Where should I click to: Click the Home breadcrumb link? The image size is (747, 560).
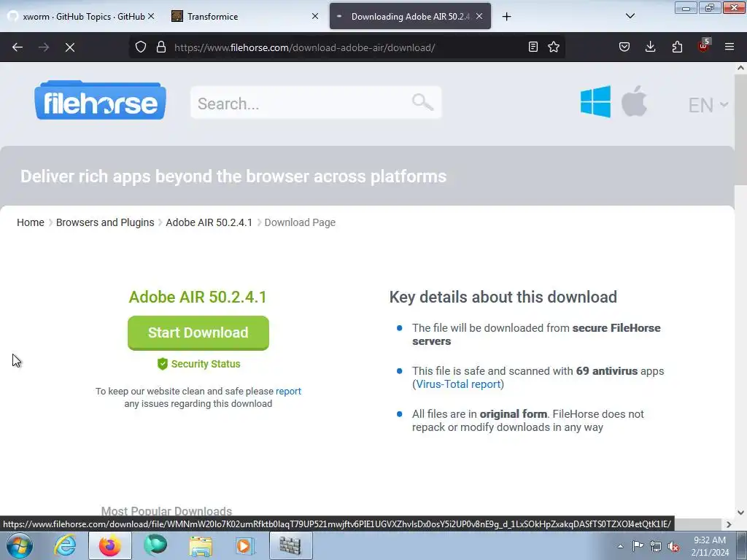31,222
